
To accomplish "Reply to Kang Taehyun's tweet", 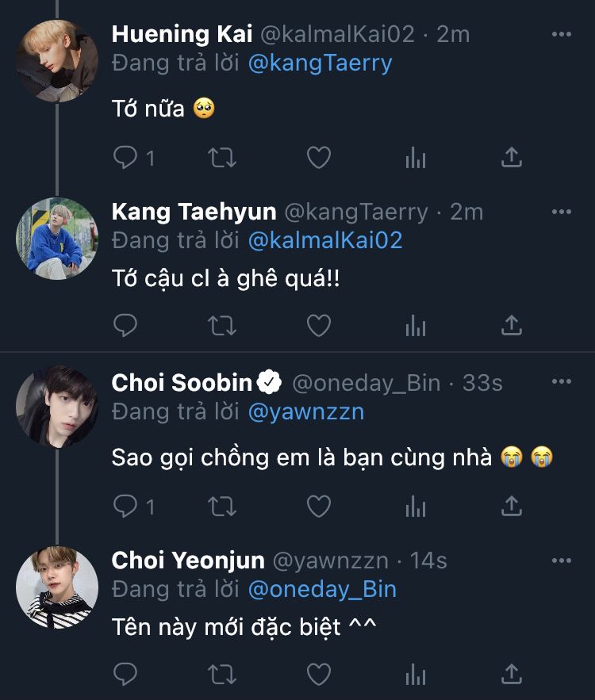I will pos(125,324).
